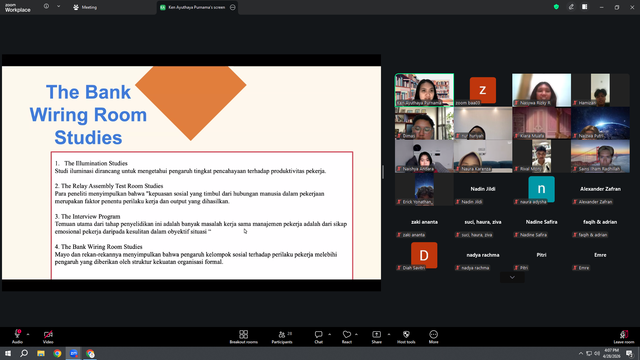View green encryption shield status

(556, 7)
